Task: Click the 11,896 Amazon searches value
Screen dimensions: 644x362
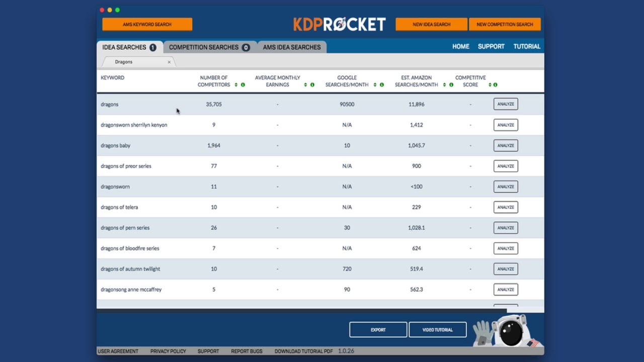Action: coord(417,105)
